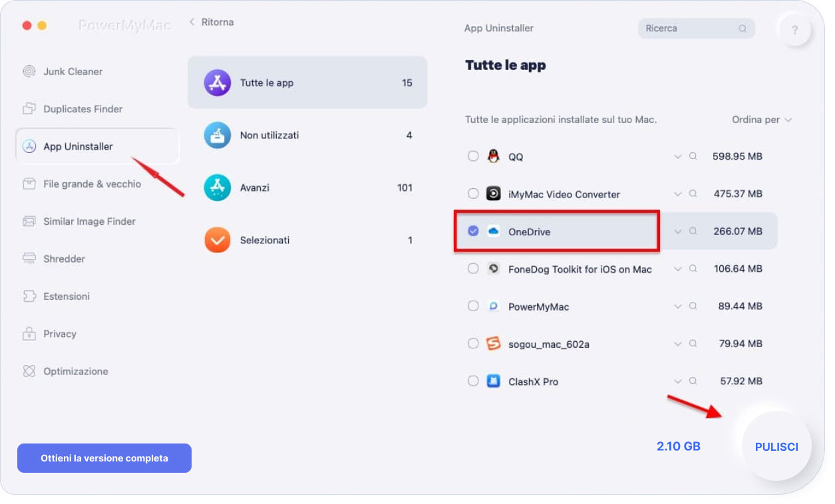Click the Ricerca search field
Viewport: 835px width, 504px height.
click(689, 29)
